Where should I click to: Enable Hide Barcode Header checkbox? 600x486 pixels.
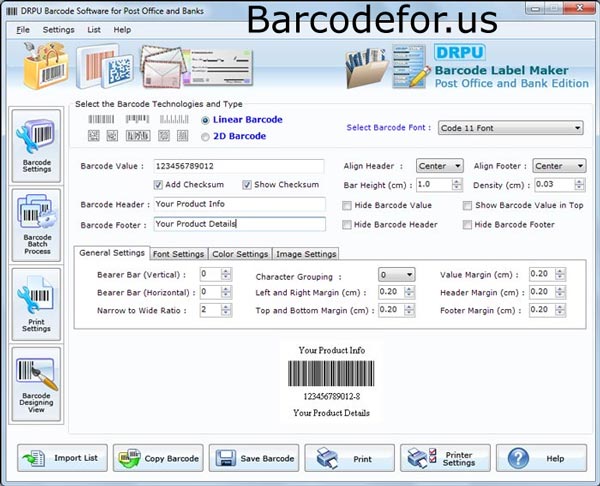coord(347,225)
